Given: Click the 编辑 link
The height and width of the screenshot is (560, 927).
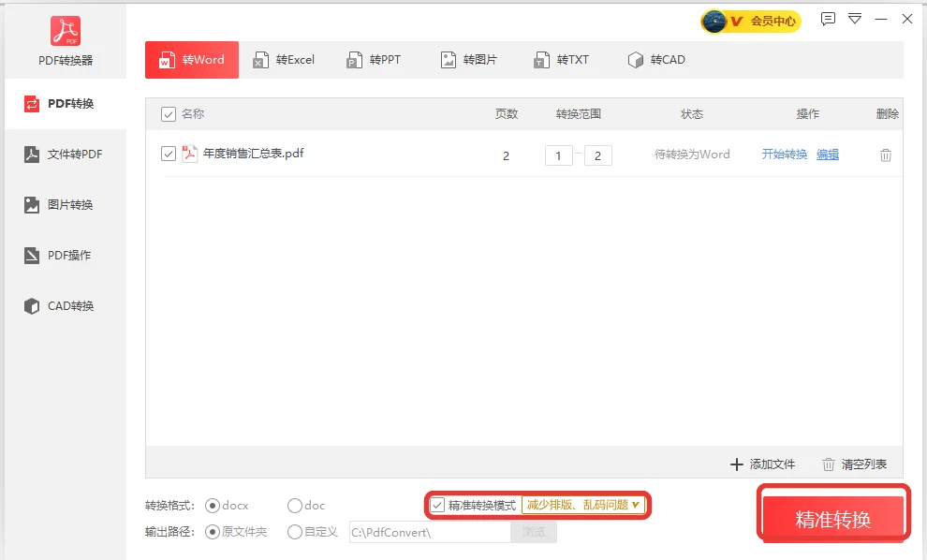Looking at the screenshot, I should pyautogui.click(x=828, y=155).
